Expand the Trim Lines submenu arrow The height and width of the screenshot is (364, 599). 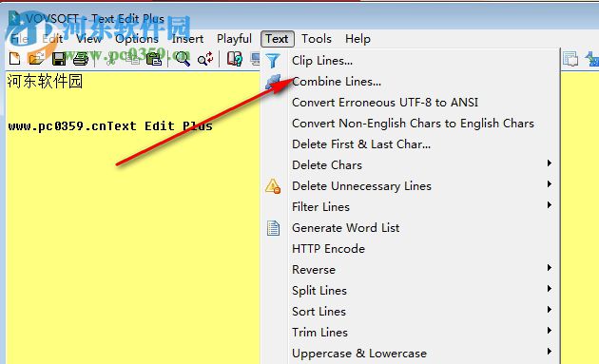click(x=549, y=331)
